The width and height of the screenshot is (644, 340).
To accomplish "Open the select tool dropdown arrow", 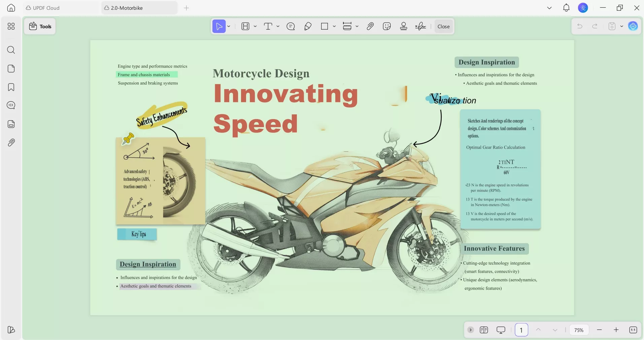I will pos(228,26).
